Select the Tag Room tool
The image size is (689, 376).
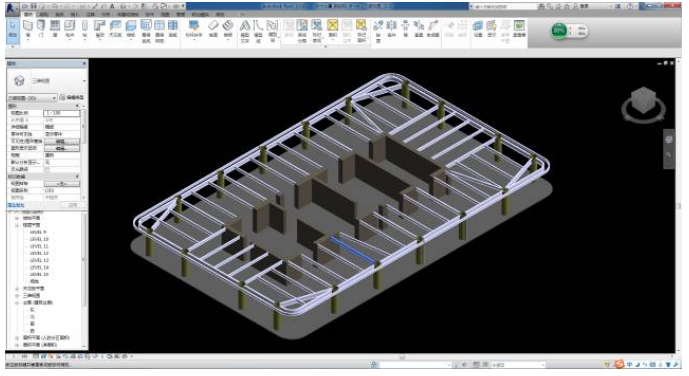[317, 31]
